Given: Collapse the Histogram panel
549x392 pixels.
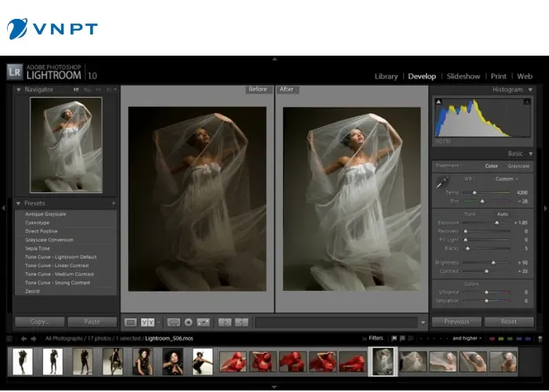Looking at the screenshot, I should (x=530, y=90).
